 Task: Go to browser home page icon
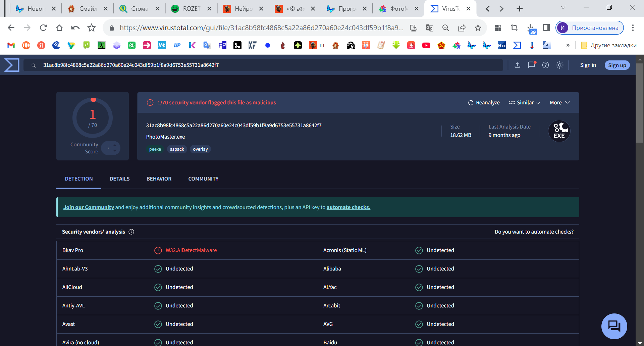click(59, 28)
